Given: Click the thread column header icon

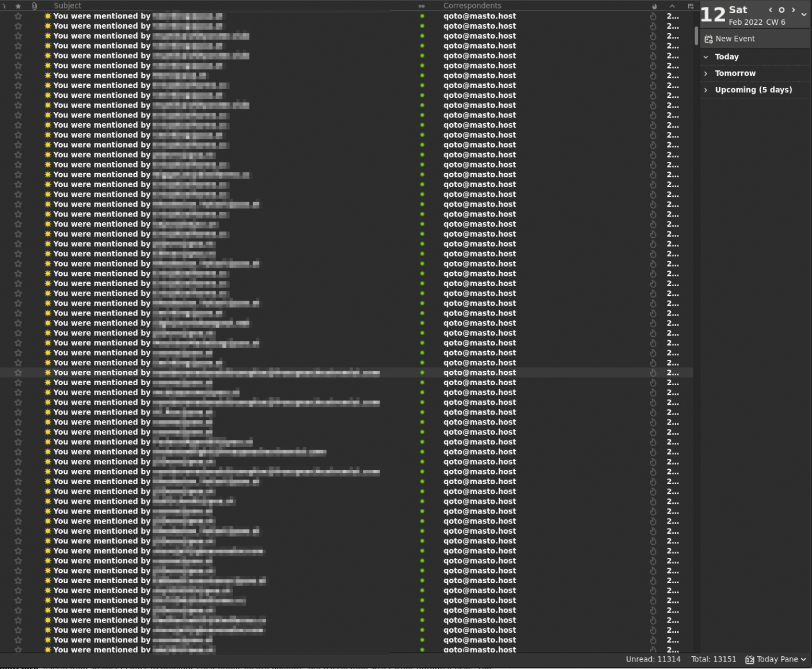Looking at the screenshot, I should (4, 6).
